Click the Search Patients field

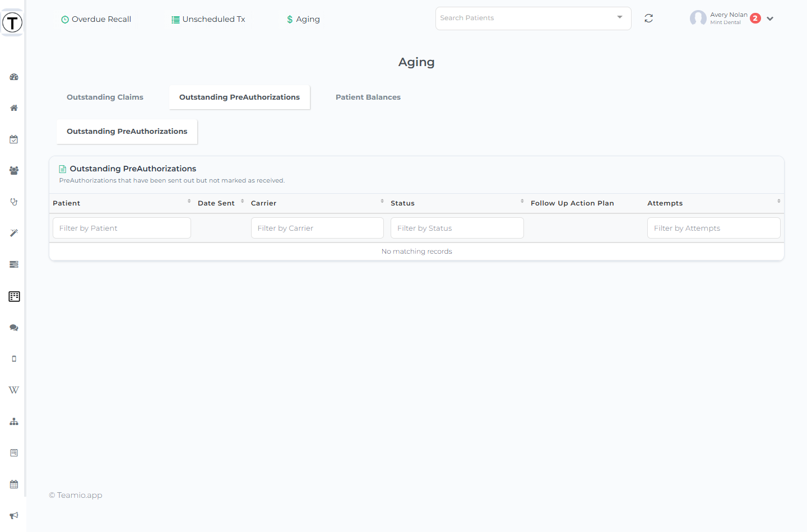click(x=534, y=18)
